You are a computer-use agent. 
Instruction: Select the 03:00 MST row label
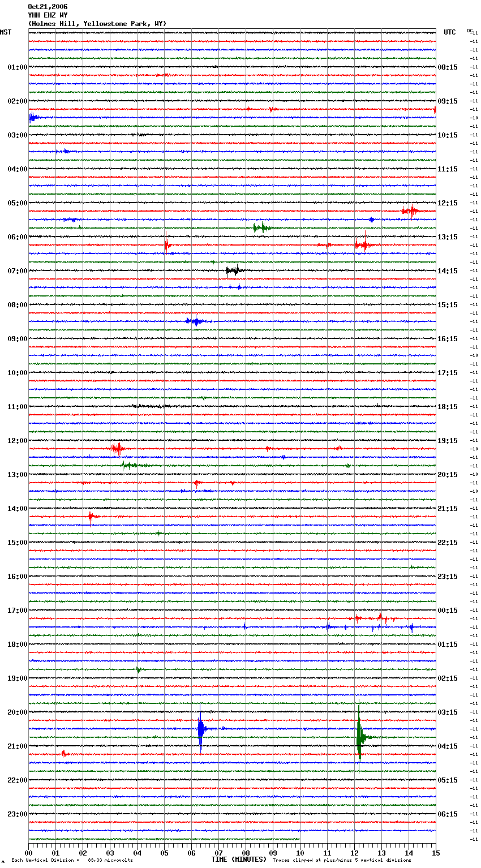point(18,135)
